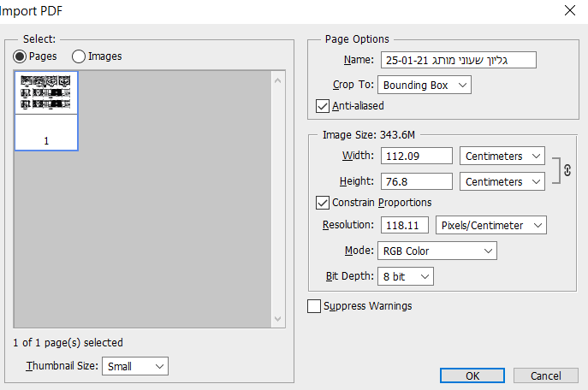Click the Cancel button

tap(545, 375)
